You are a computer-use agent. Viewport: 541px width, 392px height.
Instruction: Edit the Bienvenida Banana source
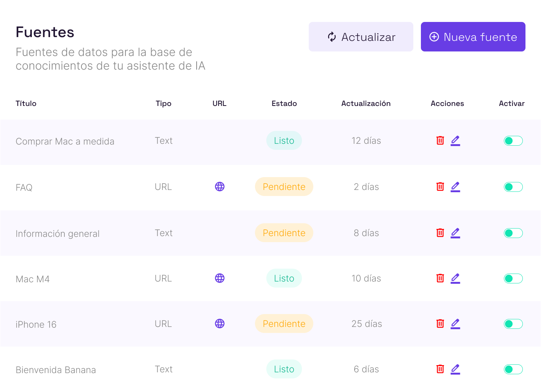(x=455, y=369)
